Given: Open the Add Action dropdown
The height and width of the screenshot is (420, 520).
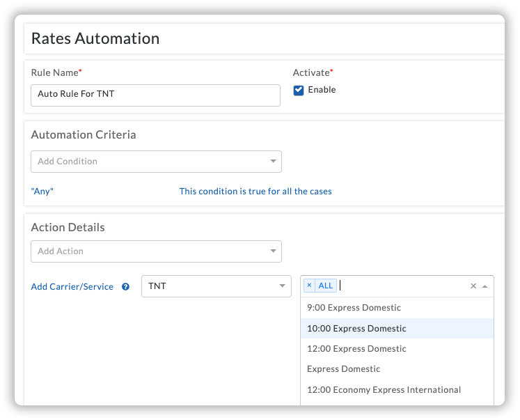Looking at the screenshot, I should pyautogui.click(x=156, y=251).
